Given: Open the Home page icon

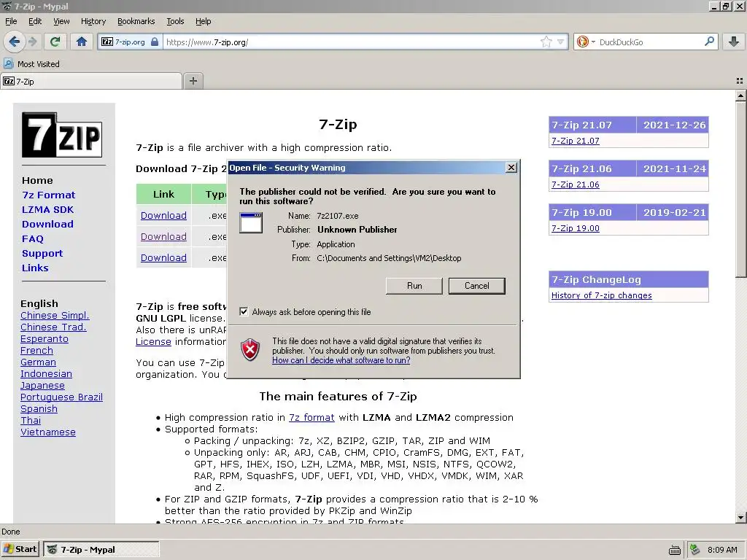Looking at the screenshot, I should coord(82,42).
